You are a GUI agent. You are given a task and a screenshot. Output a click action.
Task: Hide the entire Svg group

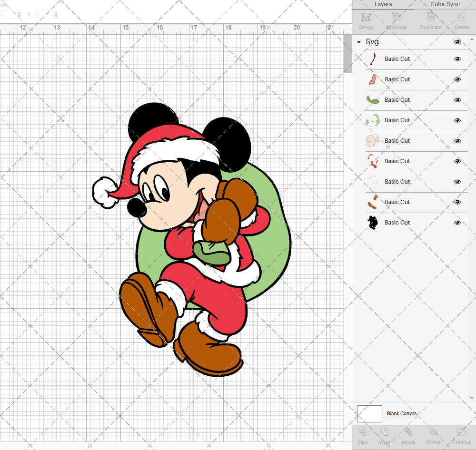tap(457, 42)
